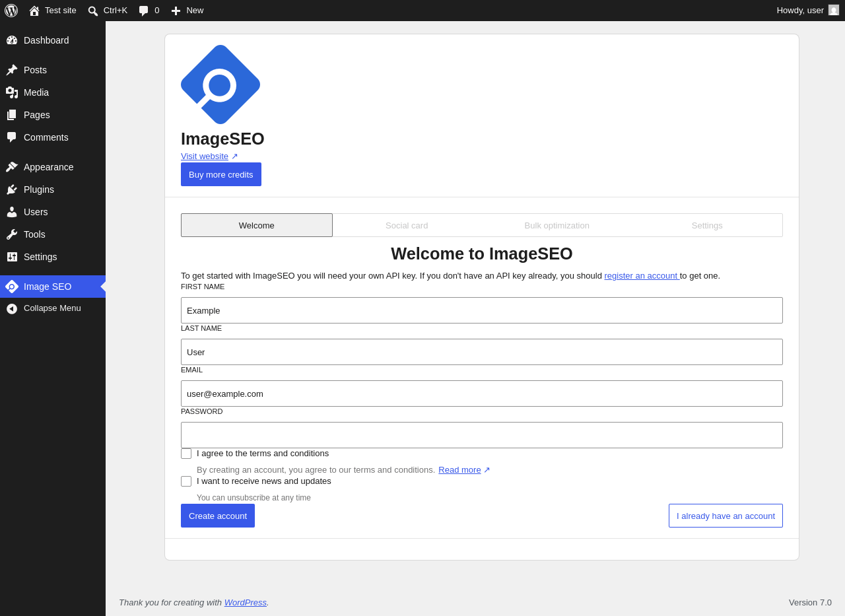The width and height of the screenshot is (845, 616).
Task: Click the user avatar icon
Action: click(834, 10)
